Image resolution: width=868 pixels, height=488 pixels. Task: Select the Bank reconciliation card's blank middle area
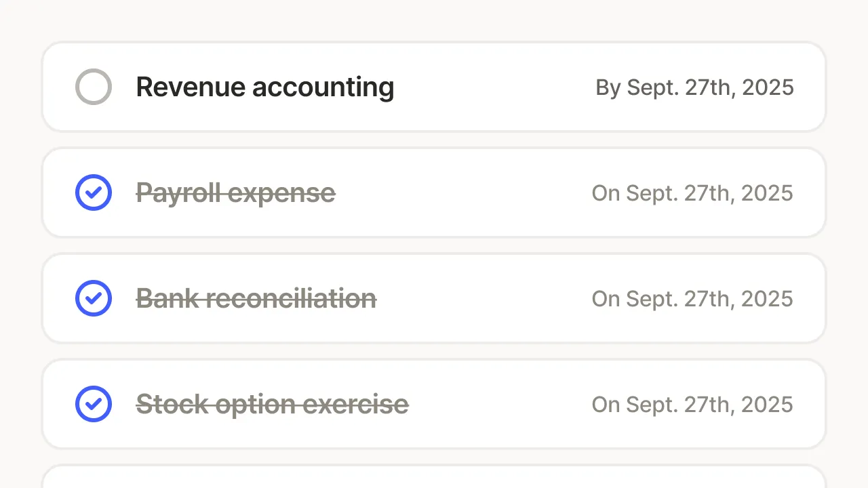coord(484,298)
